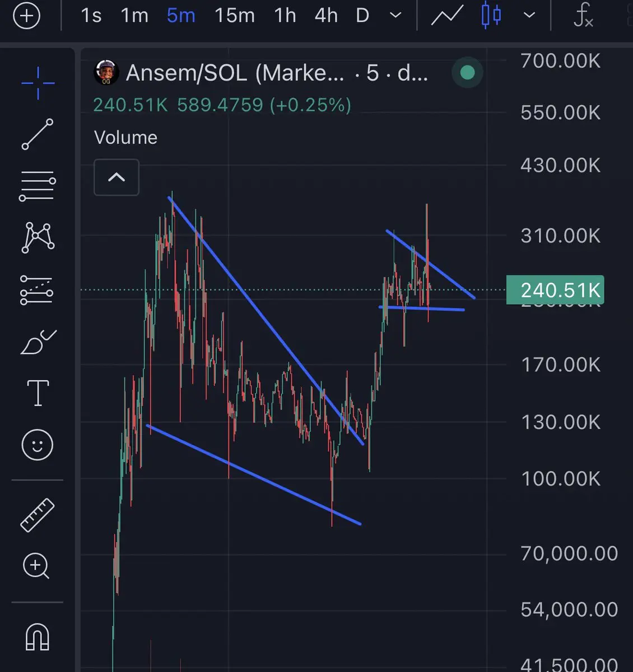Switch to line chart style
Viewport: 633px width, 672px height.
tap(447, 15)
